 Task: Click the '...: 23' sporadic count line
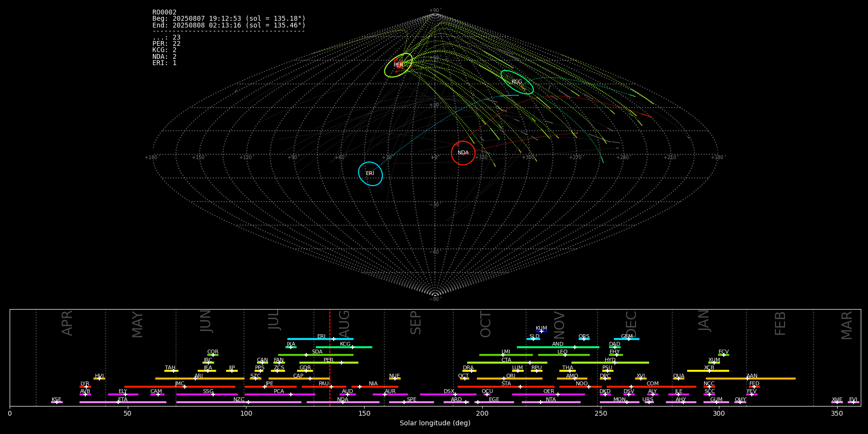(x=166, y=38)
